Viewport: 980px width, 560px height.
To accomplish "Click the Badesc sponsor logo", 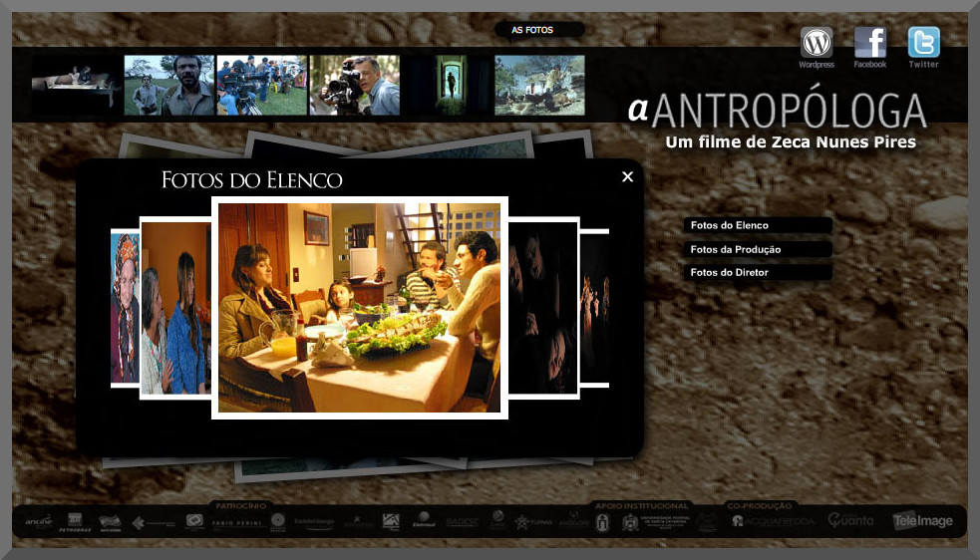I will (462, 522).
